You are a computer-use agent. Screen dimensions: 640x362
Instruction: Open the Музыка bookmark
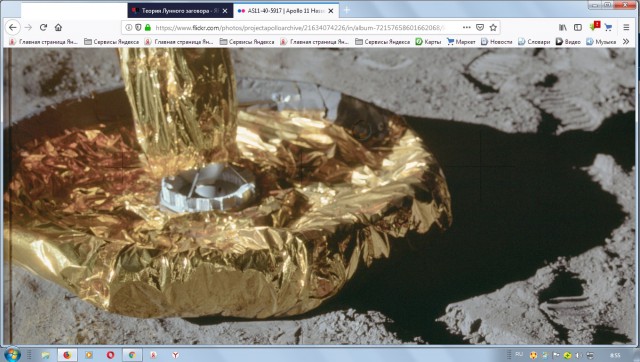pos(601,42)
